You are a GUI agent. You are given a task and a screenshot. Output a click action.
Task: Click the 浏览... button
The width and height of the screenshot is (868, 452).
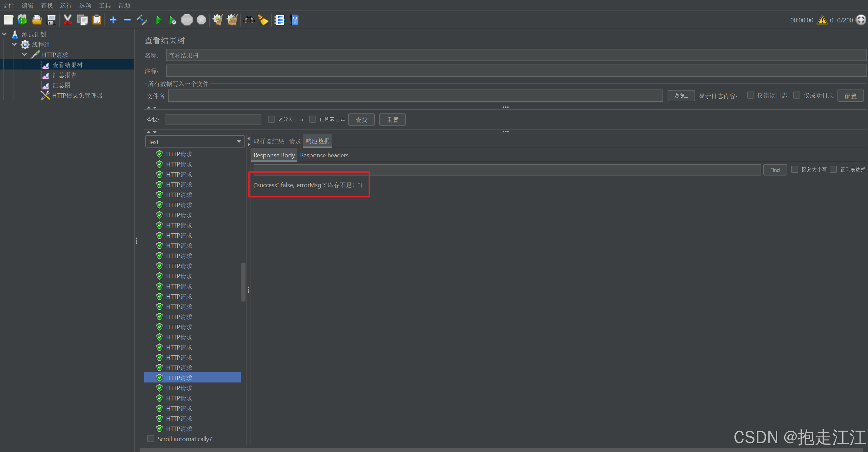tap(681, 96)
